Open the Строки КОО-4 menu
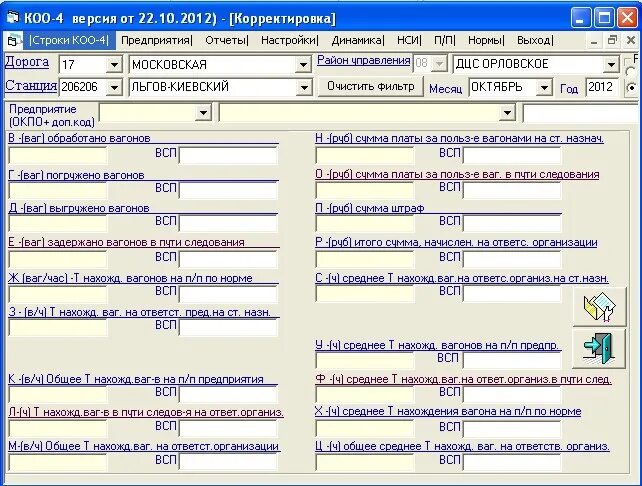642x486 pixels. point(69,40)
